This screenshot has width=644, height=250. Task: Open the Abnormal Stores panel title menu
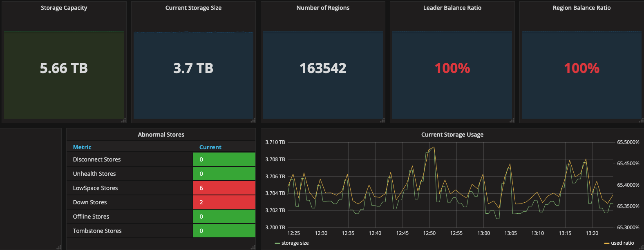click(161, 135)
